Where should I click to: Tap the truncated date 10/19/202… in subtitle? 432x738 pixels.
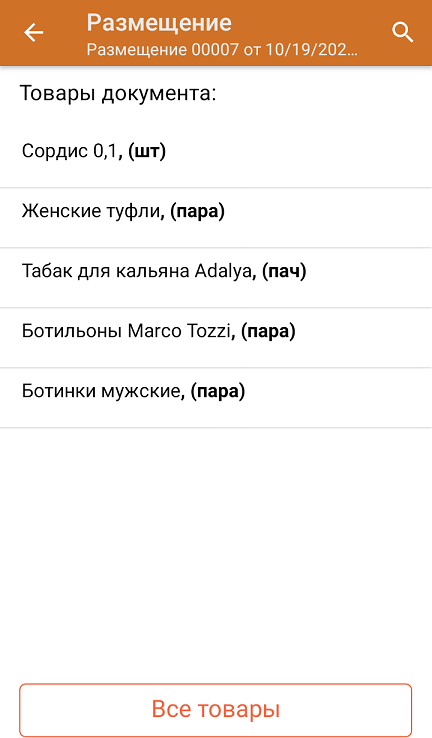tap(311, 50)
